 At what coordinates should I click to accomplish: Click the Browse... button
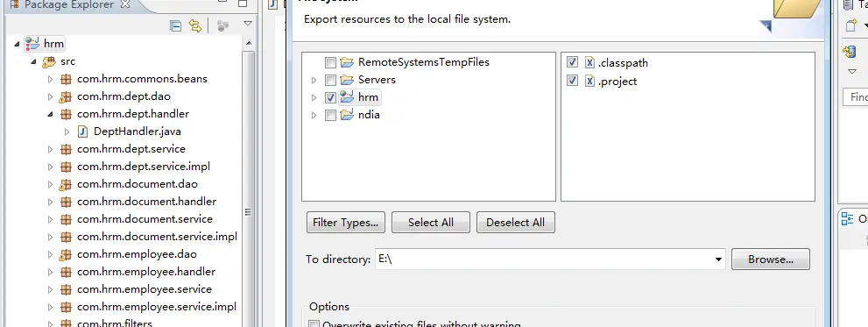click(x=771, y=259)
